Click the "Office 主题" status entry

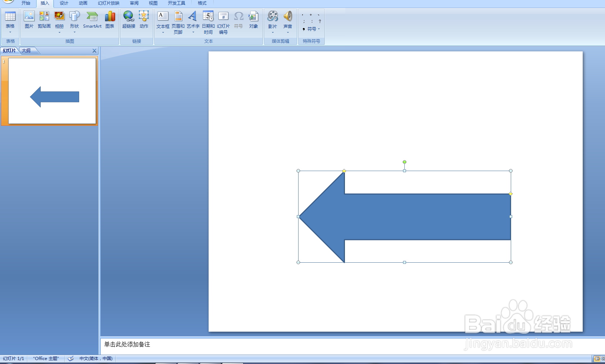pyautogui.click(x=46, y=359)
